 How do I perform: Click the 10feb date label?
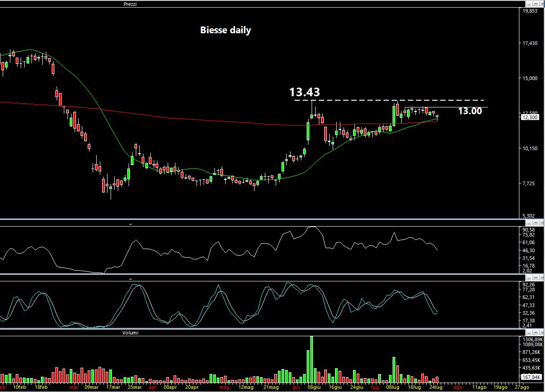point(19,387)
